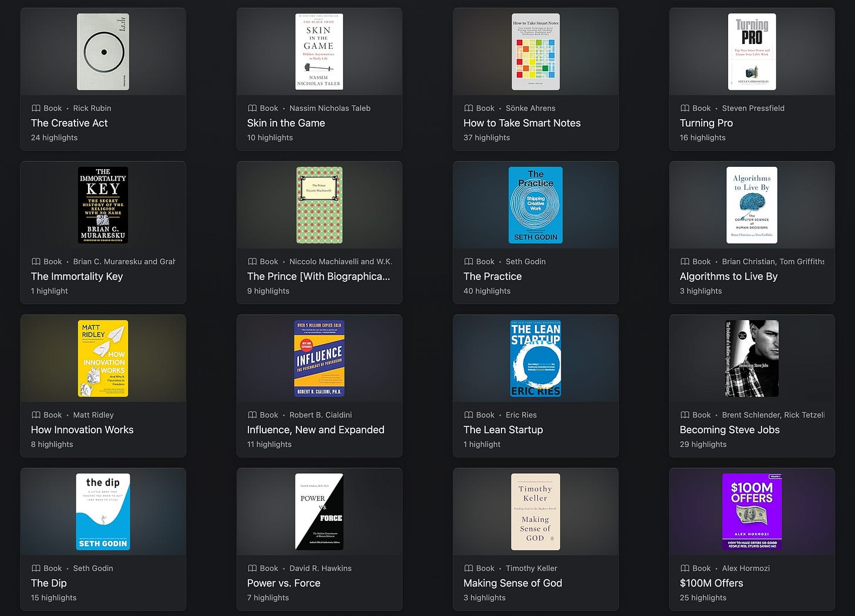
Task: Click the book icon on The Practice card
Action: [x=469, y=261]
